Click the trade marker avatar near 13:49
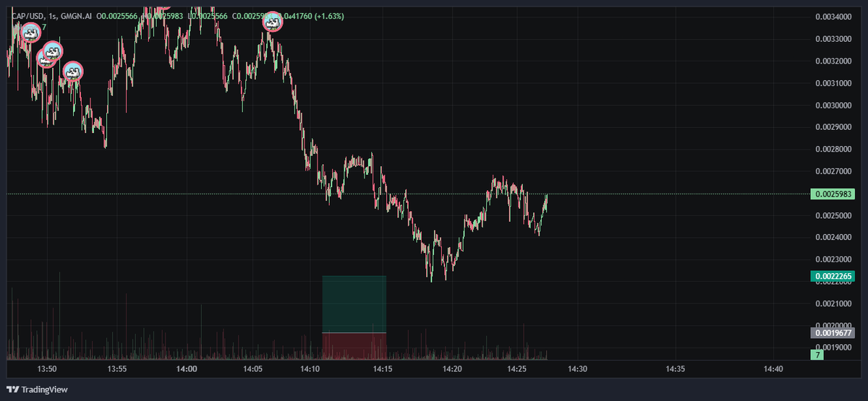 click(x=30, y=33)
